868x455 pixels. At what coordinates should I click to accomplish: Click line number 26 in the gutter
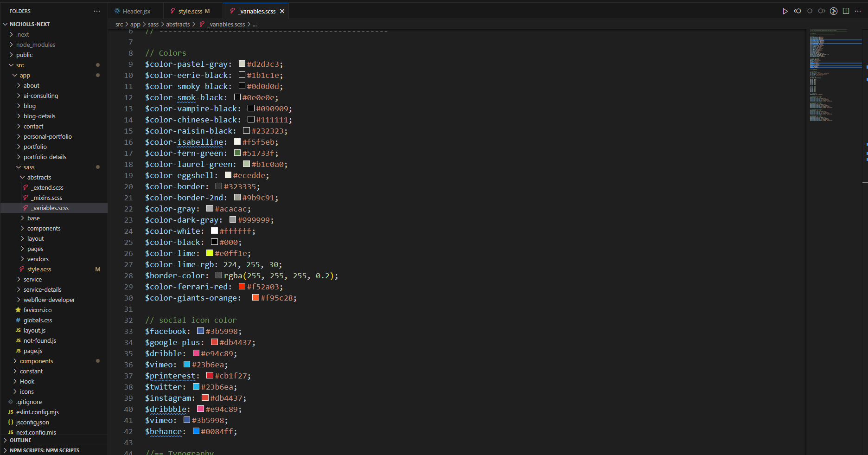(x=128, y=253)
